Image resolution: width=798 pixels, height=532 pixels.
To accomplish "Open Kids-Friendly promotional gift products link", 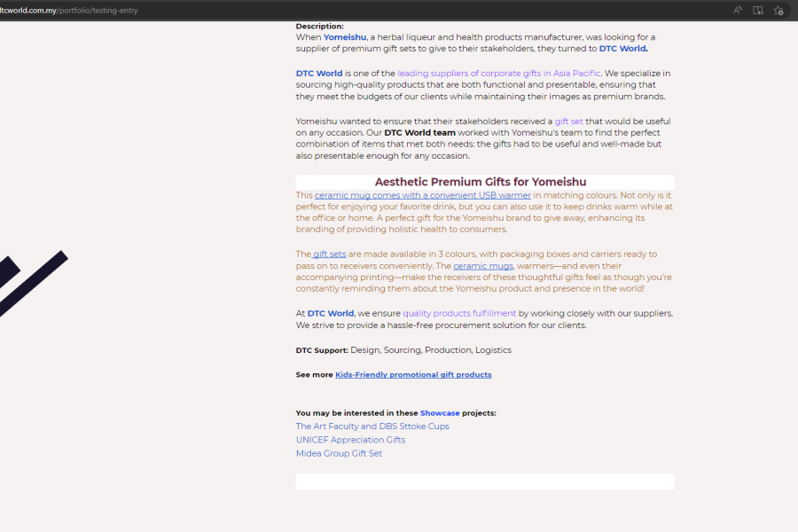I will coord(413,375).
